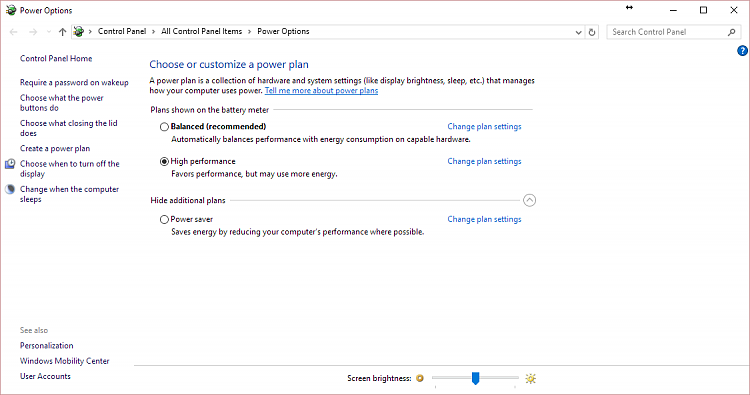The height and width of the screenshot is (395, 750).
Task: Click Control Panel in the breadcrumb
Action: 122,31
